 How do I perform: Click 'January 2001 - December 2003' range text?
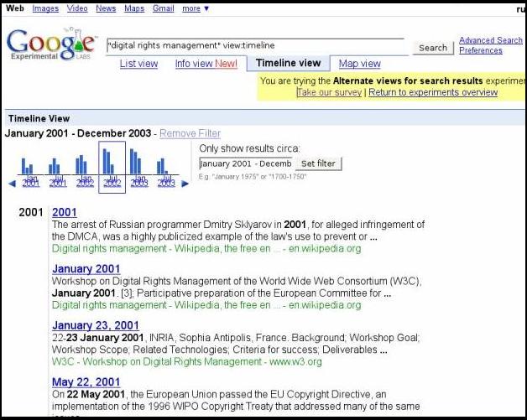click(78, 133)
